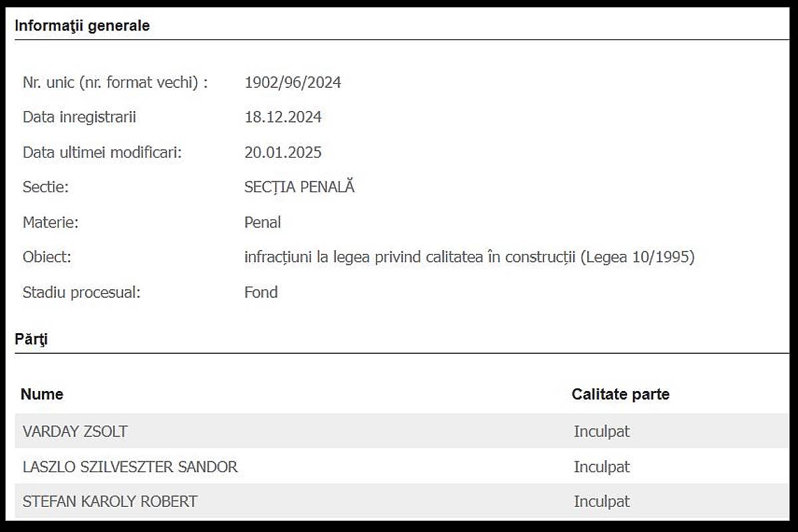
Task: Click the Calitate parte column header
Action: click(620, 394)
